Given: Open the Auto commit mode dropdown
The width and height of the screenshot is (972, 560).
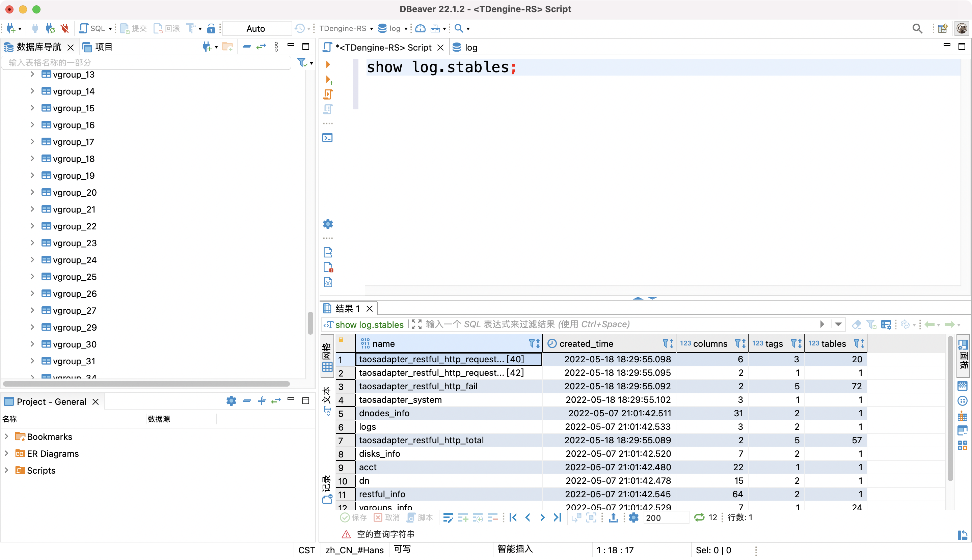Looking at the screenshot, I should (256, 28).
